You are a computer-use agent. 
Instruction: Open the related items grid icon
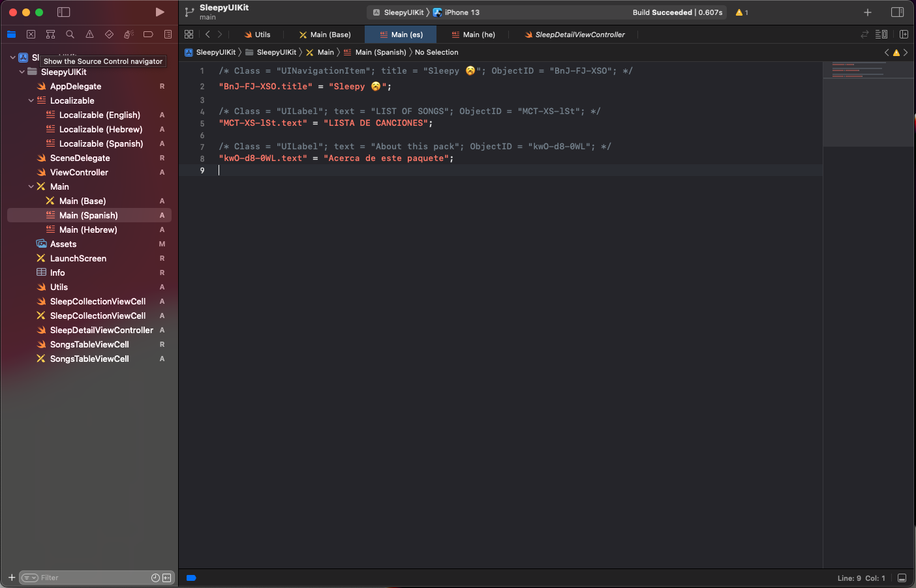click(x=189, y=35)
